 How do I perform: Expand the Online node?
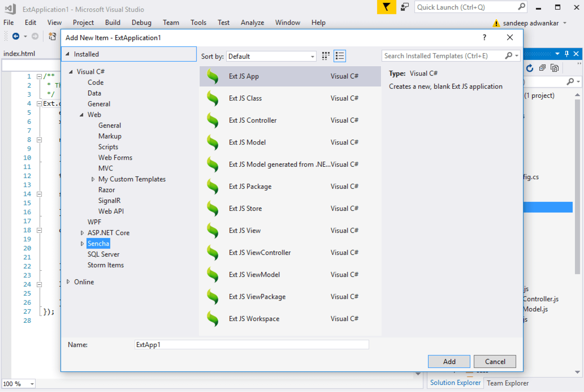[x=68, y=282]
